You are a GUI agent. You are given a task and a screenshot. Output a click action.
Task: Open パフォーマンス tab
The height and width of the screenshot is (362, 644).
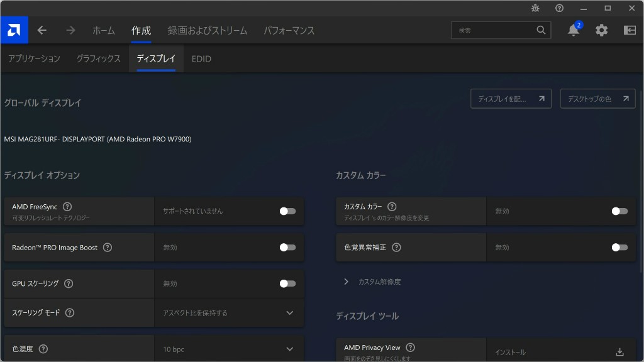[x=289, y=30]
